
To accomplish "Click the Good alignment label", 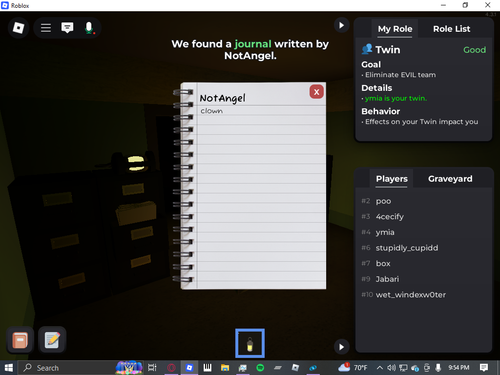I will 475,50.
